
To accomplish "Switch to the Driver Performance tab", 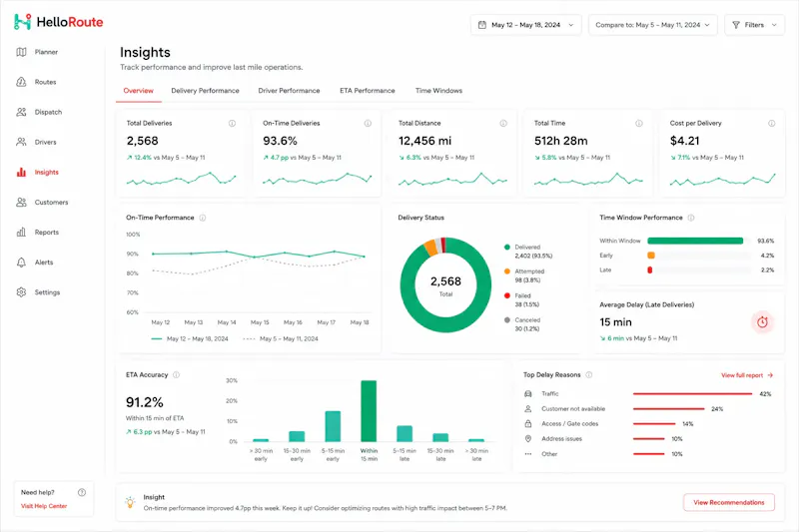I will click(x=289, y=91).
